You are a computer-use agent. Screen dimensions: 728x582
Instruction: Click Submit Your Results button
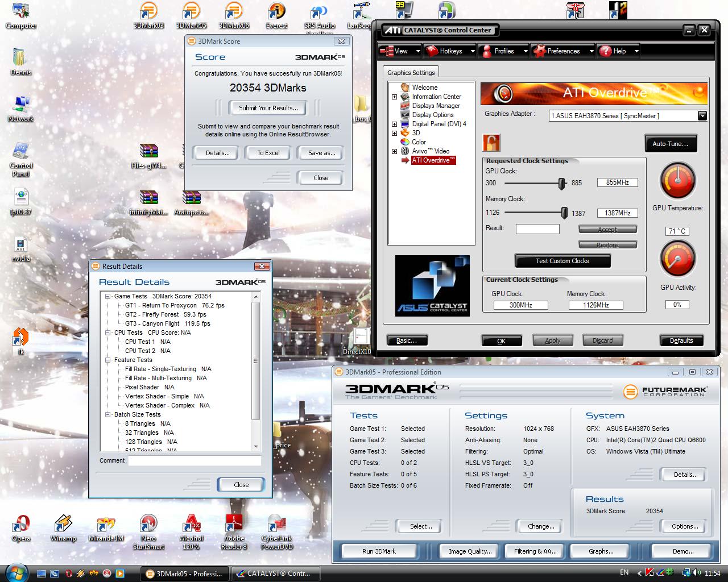(268, 108)
